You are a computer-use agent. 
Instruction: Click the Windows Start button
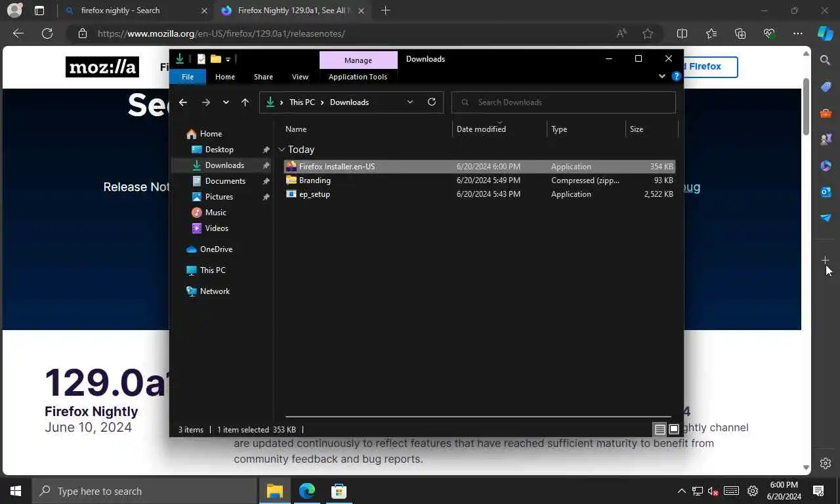coord(16,491)
